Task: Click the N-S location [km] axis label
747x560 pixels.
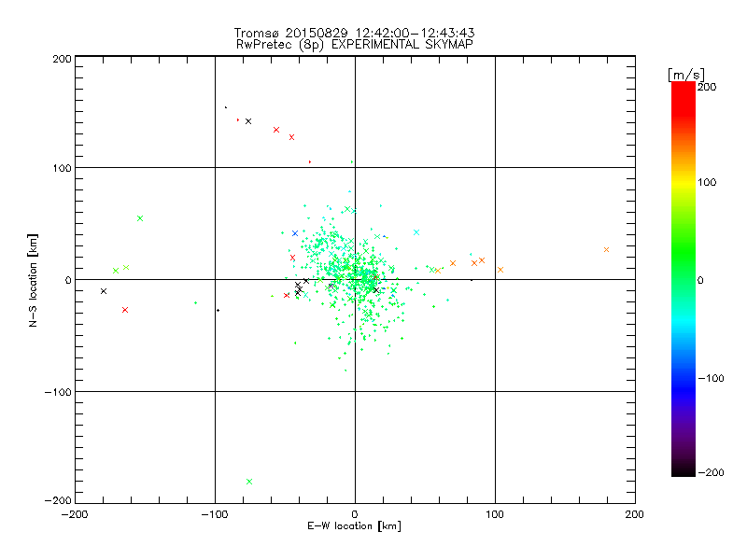Action: (x=34, y=279)
